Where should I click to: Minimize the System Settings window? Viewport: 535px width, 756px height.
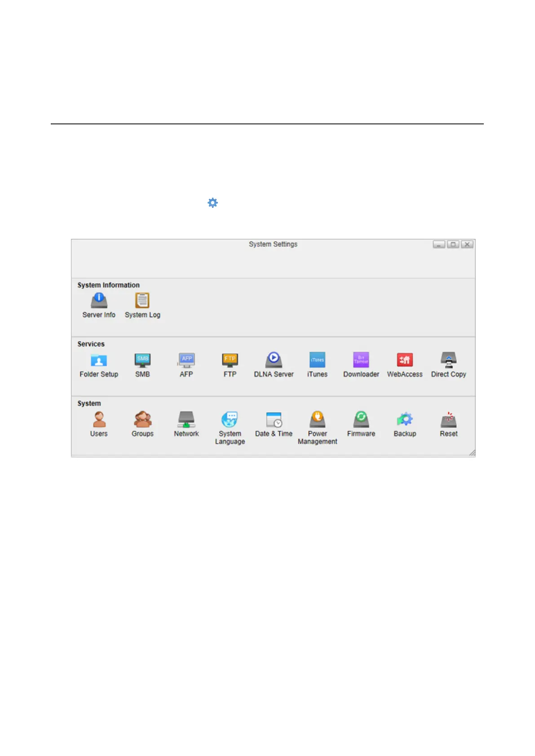[439, 244]
